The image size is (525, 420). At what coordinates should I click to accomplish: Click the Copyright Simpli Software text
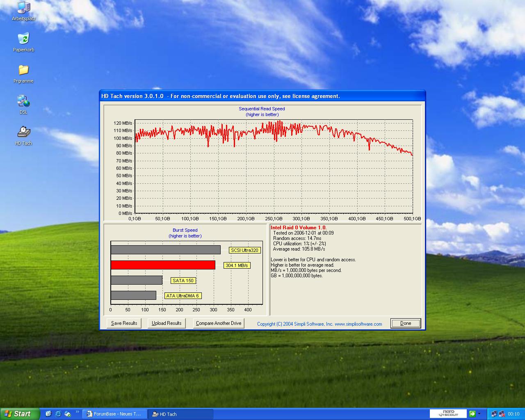tap(320, 324)
